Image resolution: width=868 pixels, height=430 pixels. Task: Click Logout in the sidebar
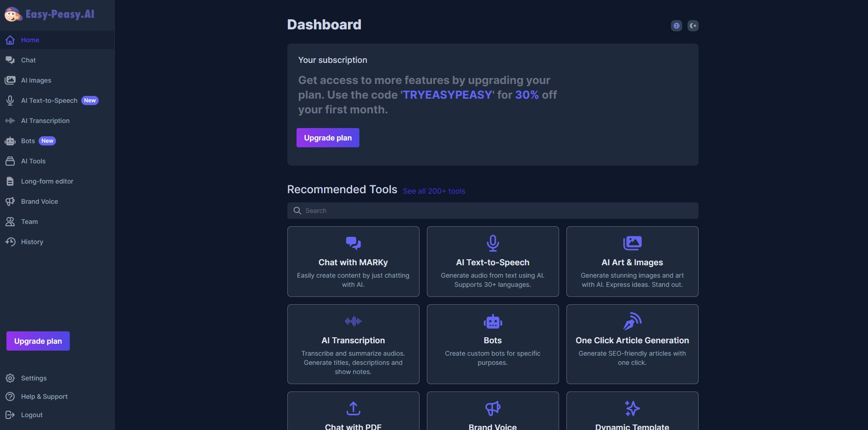pos(57,415)
